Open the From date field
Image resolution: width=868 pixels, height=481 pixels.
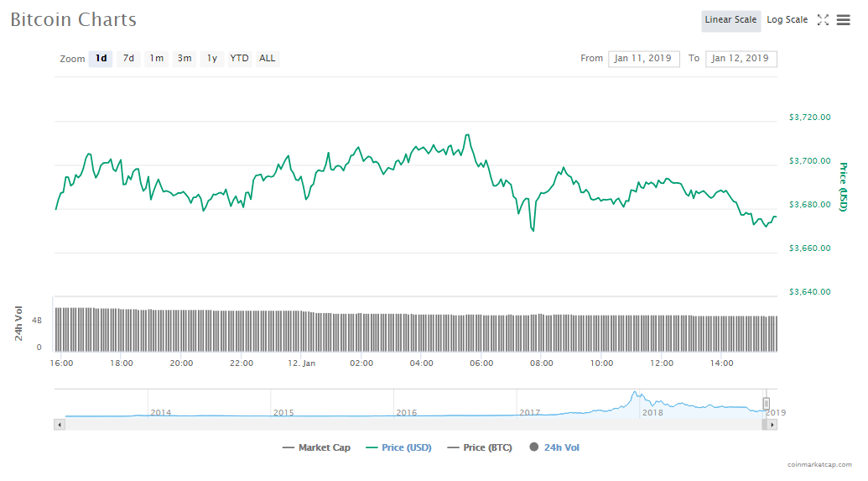(x=643, y=59)
